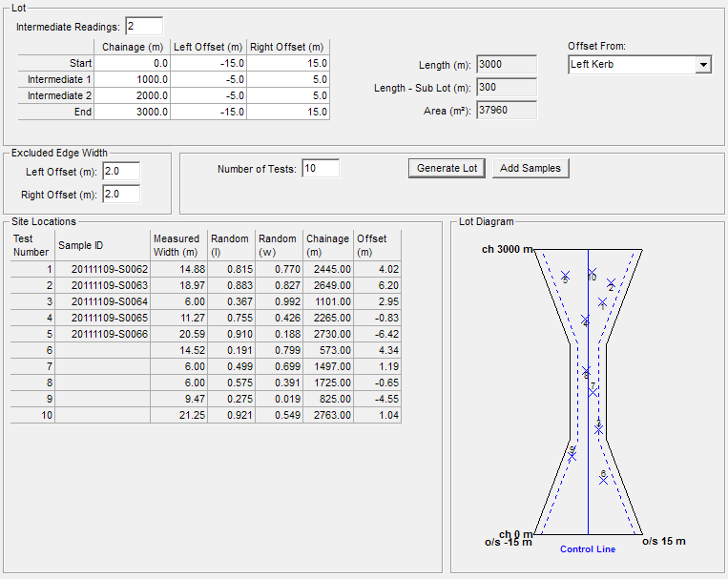728x579 pixels.
Task: Click the Number of Tests field
Action: tap(321, 169)
